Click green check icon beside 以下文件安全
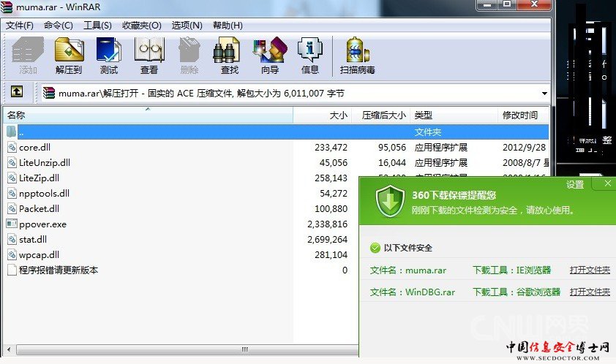The image size is (616, 364). (375, 248)
